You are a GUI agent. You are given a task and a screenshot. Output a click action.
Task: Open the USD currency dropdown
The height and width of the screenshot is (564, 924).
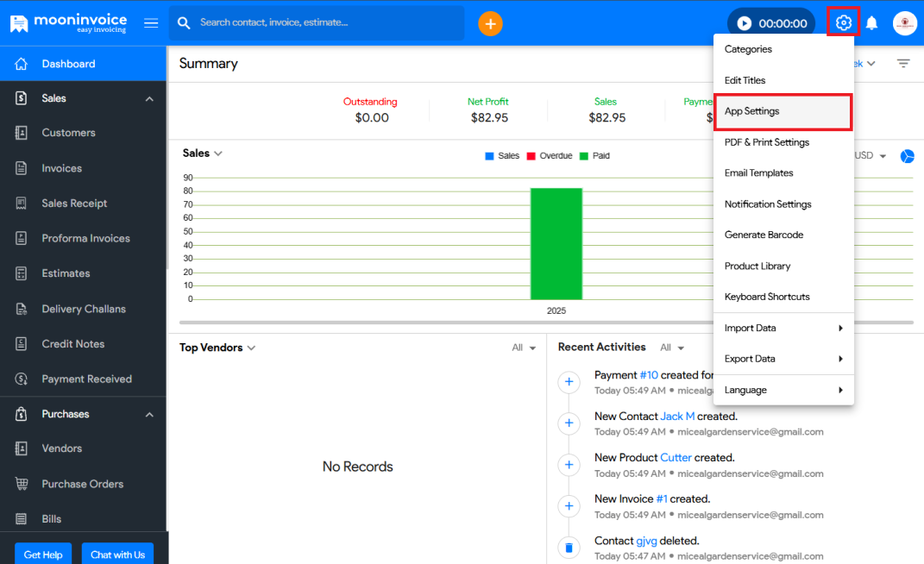click(871, 155)
